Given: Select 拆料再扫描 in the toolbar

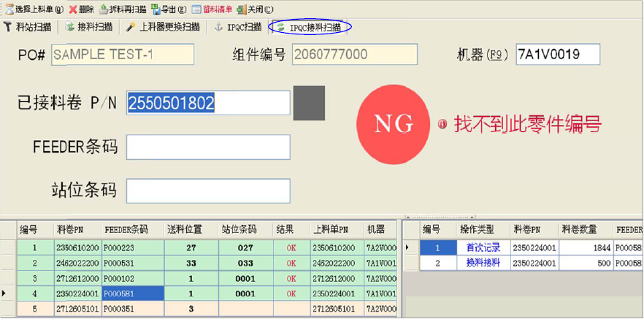Looking at the screenshot, I should tap(123, 9).
